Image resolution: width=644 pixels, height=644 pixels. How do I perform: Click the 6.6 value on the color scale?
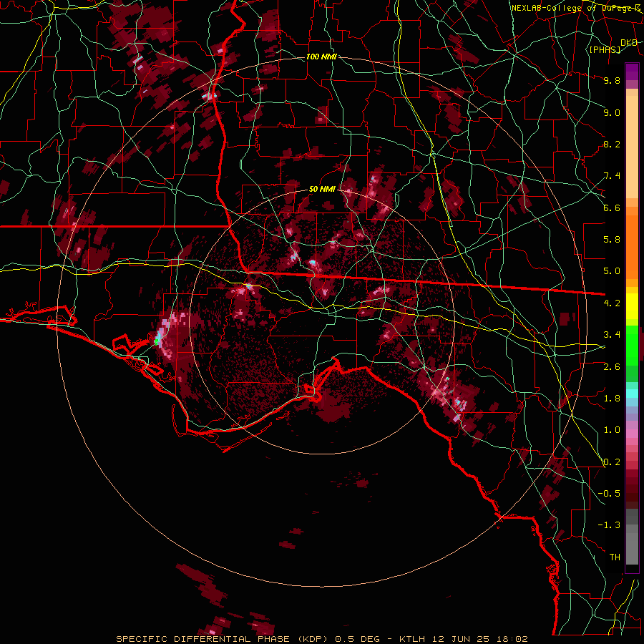coord(612,208)
